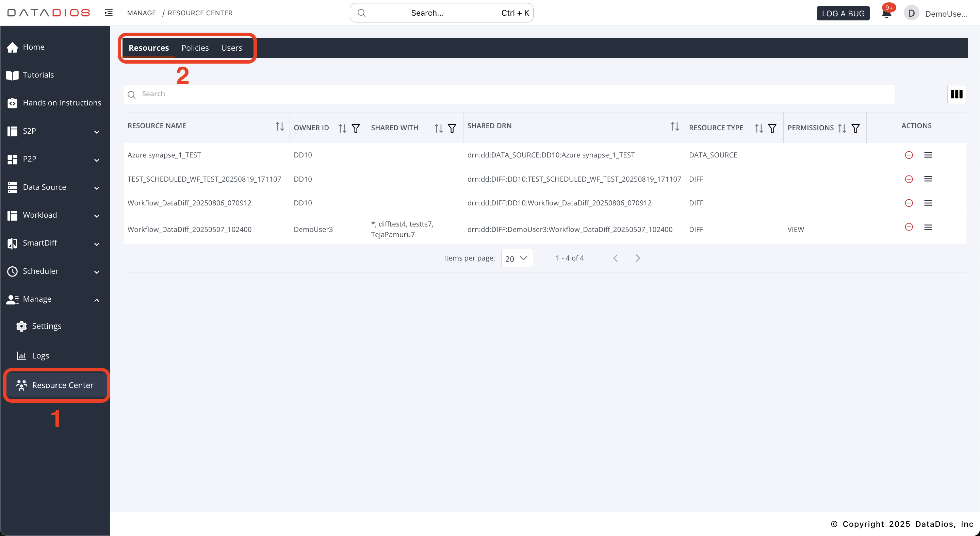Filter the Shared With column
The image size is (980, 536).
pyautogui.click(x=452, y=128)
